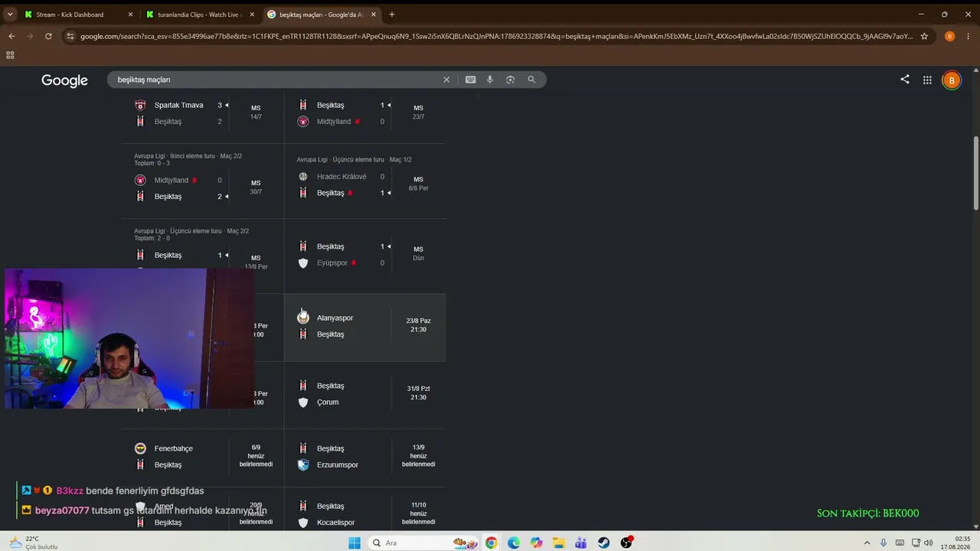Open the Google account avatar
Screen dimensions: 980x551
click(x=952, y=80)
